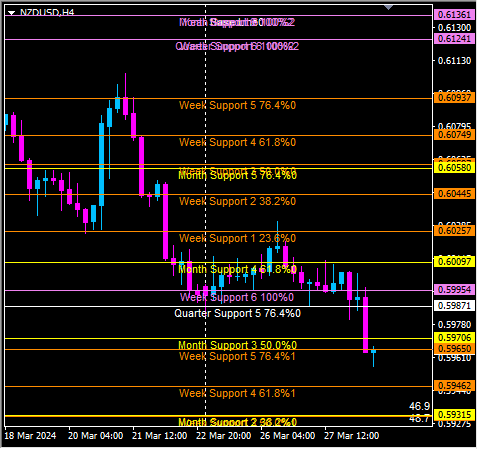Select the 'Month Support 3 50.0%0' label
478x449 pixels.
pyautogui.click(x=237, y=345)
